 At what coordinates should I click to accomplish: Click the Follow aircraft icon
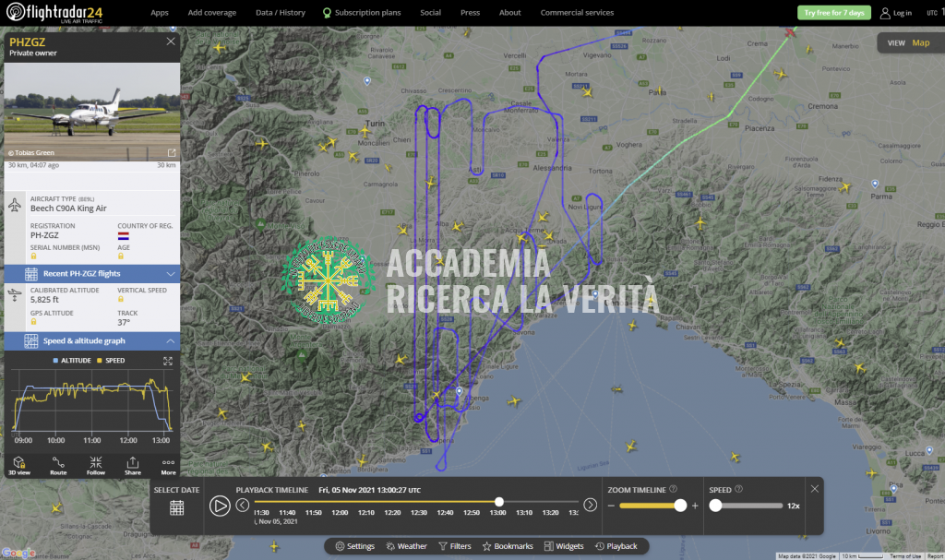[x=96, y=464]
